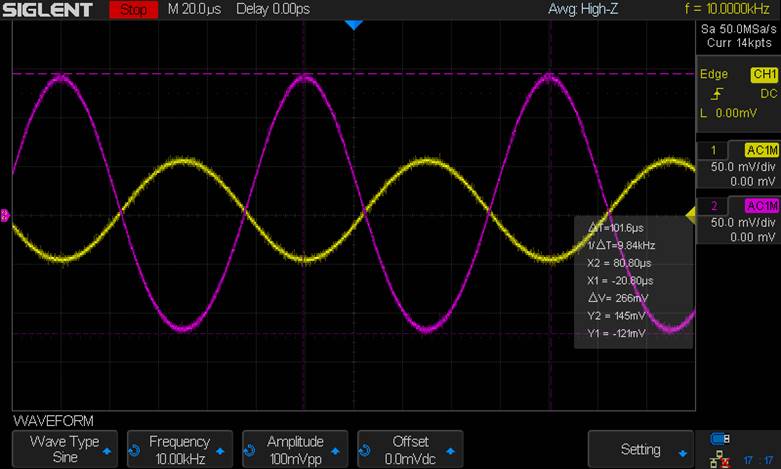This screenshot has height=469, width=781.
Task: Click the Offset knob adjust icon
Action: click(364, 451)
